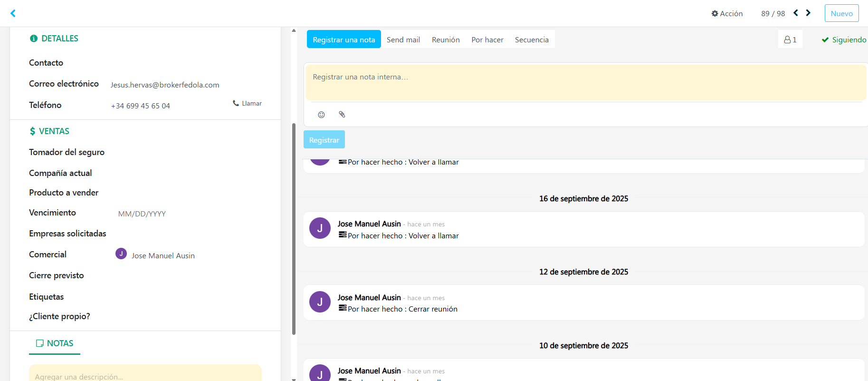Click the paperclip attachment icon
The image size is (868, 381).
click(x=342, y=115)
